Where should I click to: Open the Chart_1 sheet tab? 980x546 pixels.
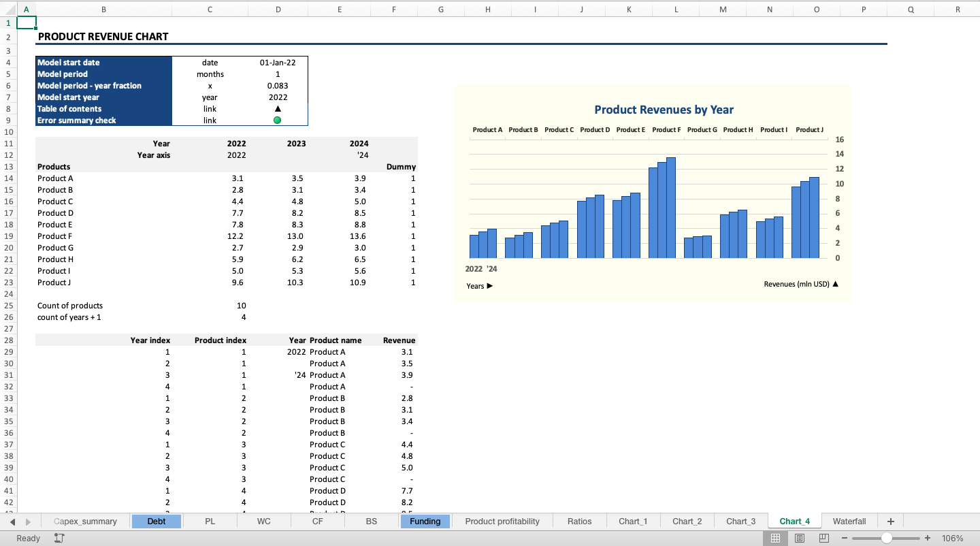pos(633,521)
